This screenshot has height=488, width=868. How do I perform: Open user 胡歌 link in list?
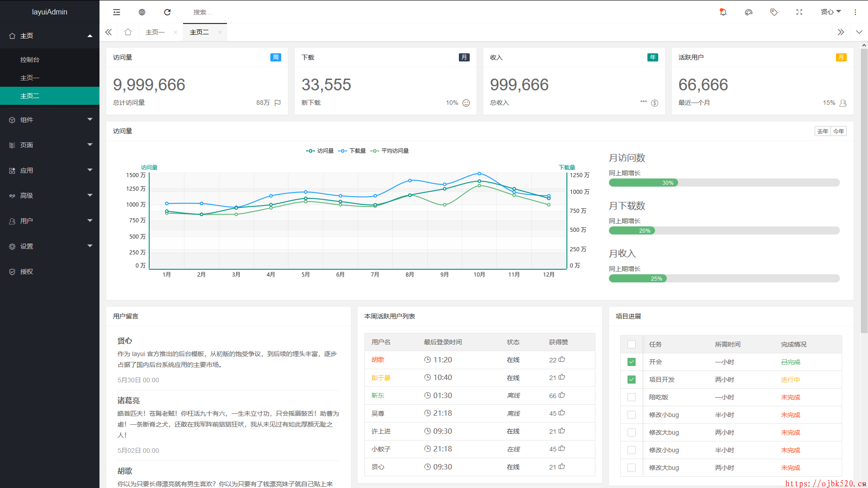tap(378, 360)
